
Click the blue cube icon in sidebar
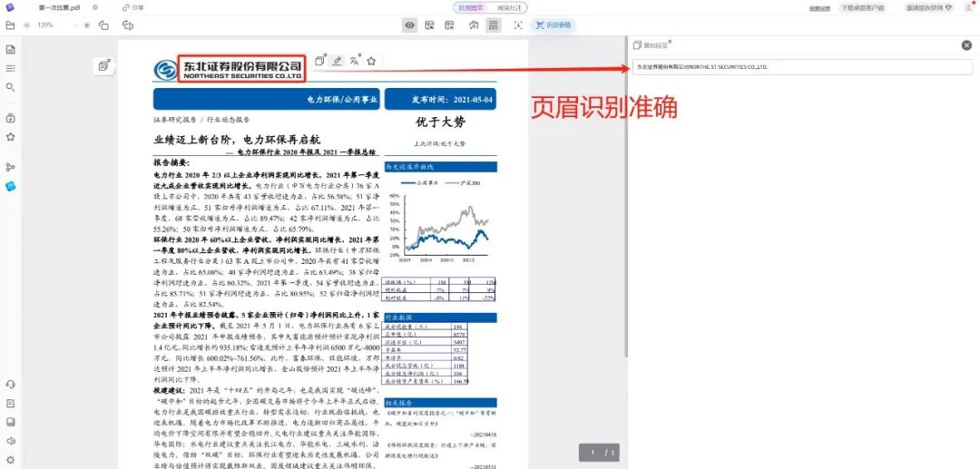[10, 186]
